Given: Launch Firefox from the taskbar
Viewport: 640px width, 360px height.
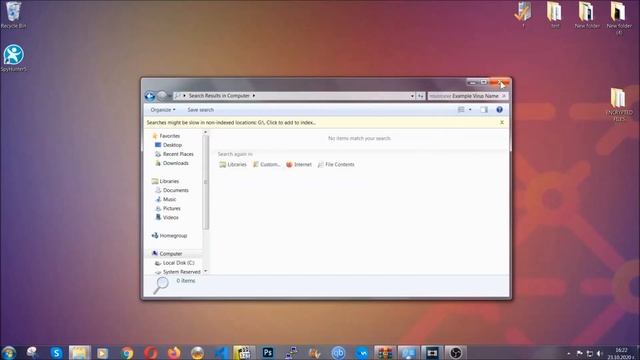Looking at the screenshot, I should click(174, 353).
